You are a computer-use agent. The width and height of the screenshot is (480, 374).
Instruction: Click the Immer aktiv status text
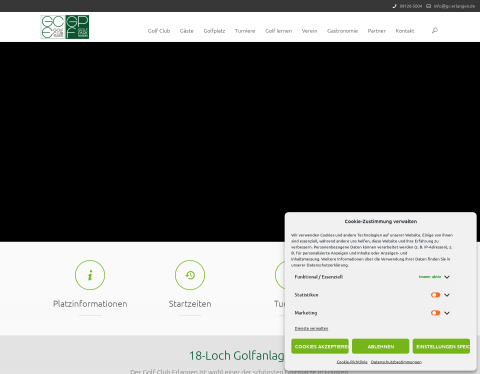430,277
